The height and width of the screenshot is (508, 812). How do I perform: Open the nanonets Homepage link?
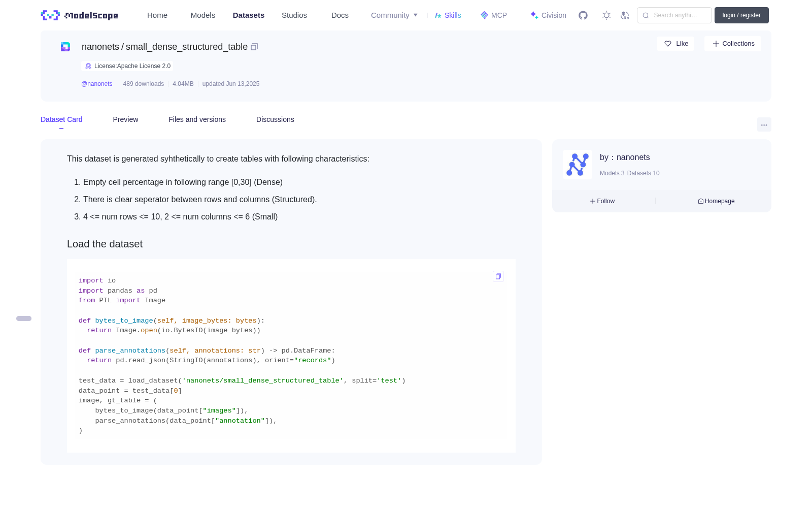(716, 201)
